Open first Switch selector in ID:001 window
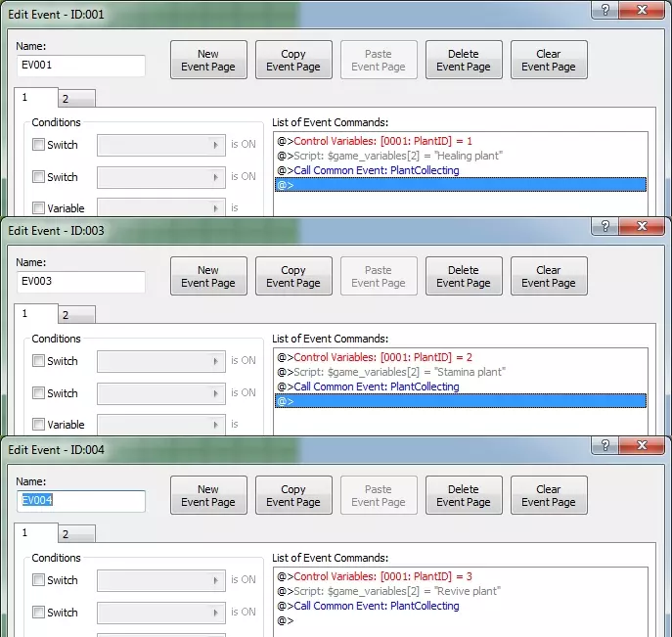The image size is (672, 637). 161,145
